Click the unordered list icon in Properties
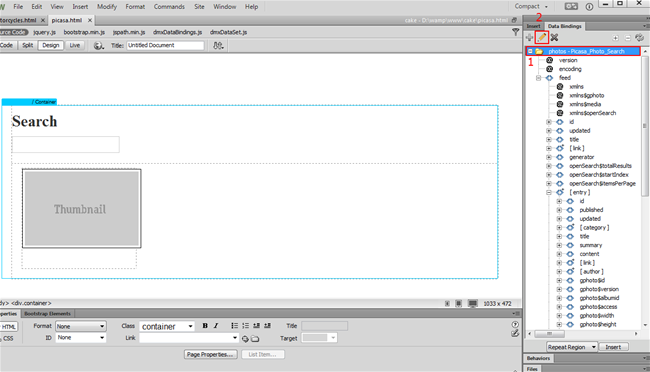 click(235, 326)
